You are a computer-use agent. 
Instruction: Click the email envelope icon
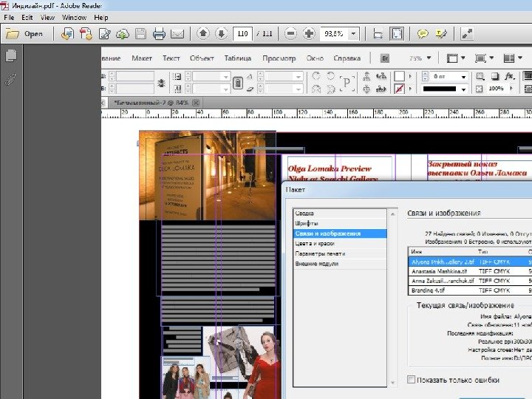177,34
